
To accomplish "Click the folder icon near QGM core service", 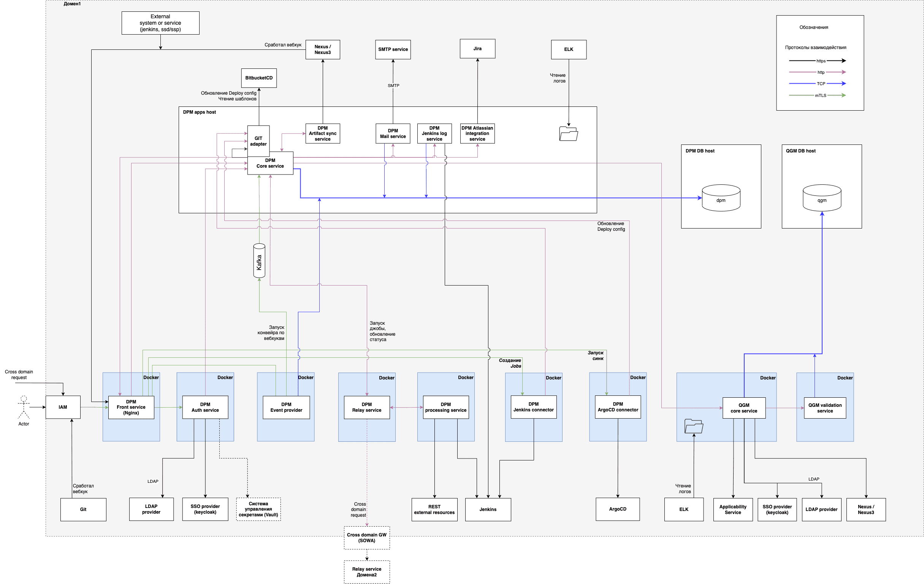I will pyautogui.click(x=693, y=426).
